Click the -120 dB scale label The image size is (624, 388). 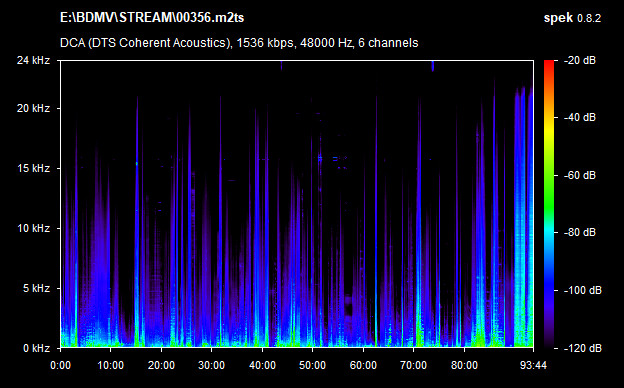(x=583, y=348)
